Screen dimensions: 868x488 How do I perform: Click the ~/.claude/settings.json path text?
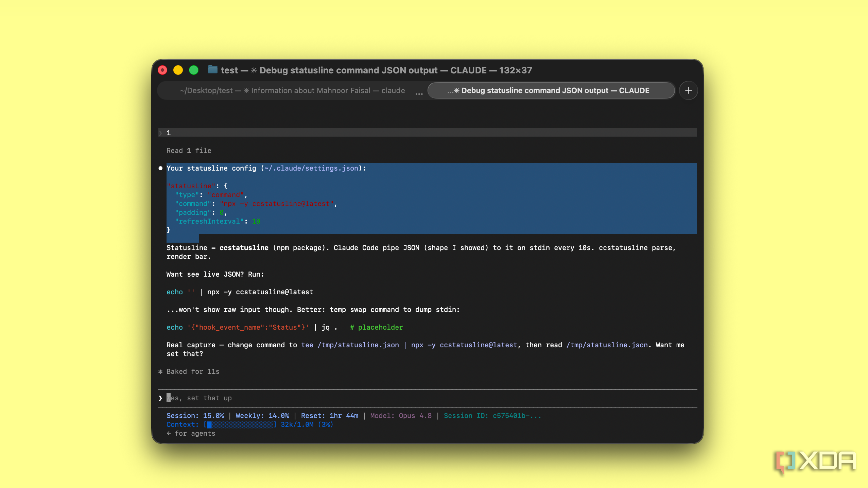tap(311, 168)
